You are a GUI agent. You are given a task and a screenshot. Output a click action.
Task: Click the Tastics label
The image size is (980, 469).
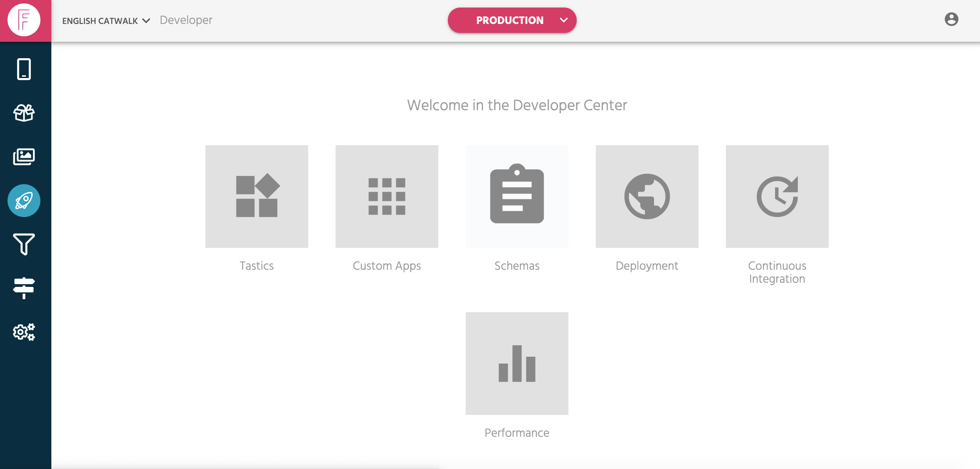257,266
